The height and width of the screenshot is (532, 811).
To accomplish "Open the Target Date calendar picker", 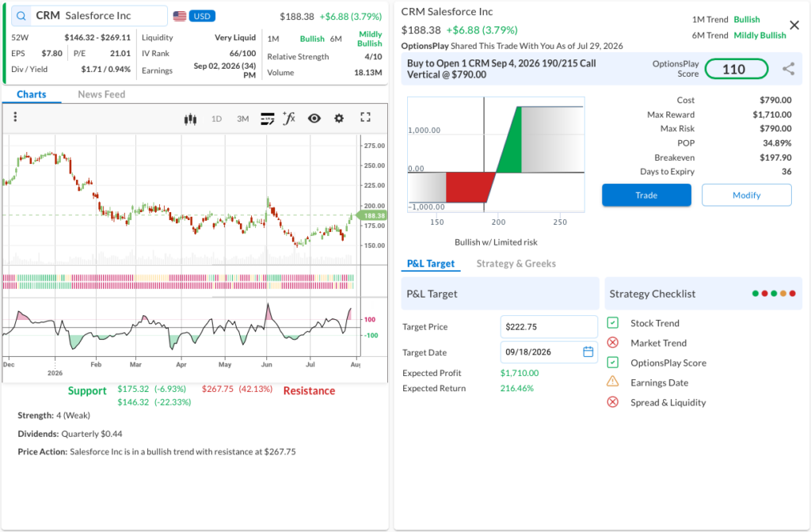I will [x=588, y=352].
